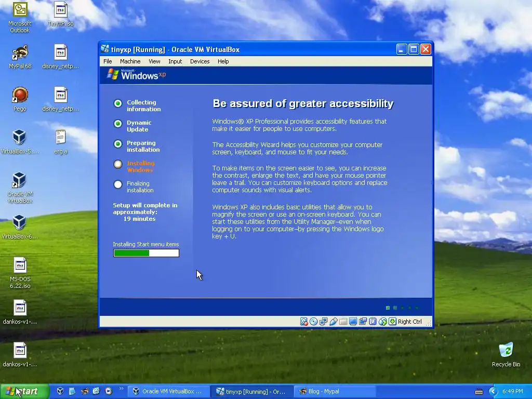
Task: Switch to Oracle VM VirtualBox taskbar button
Action: tap(169, 392)
